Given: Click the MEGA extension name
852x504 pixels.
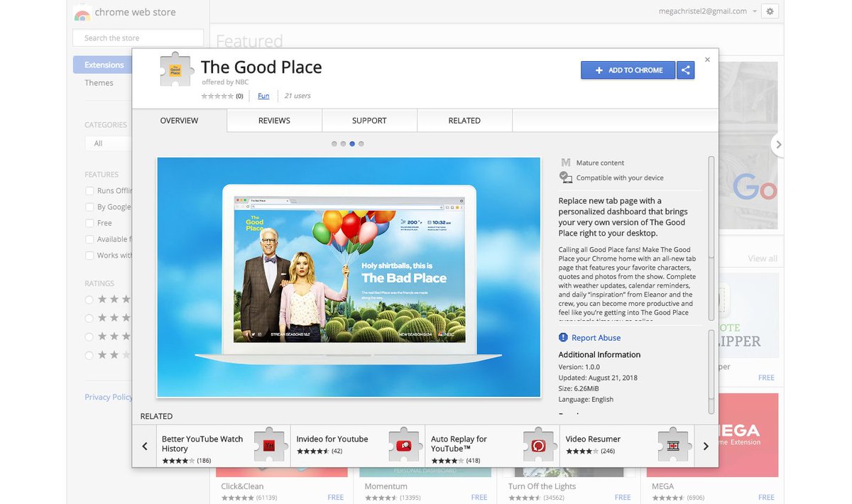Looking at the screenshot, I should coord(663,486).
